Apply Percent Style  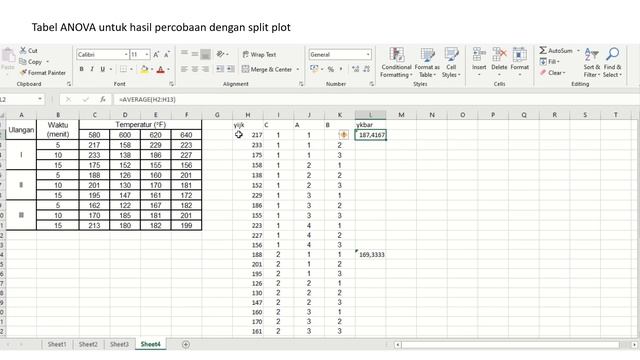click(331, 69)
